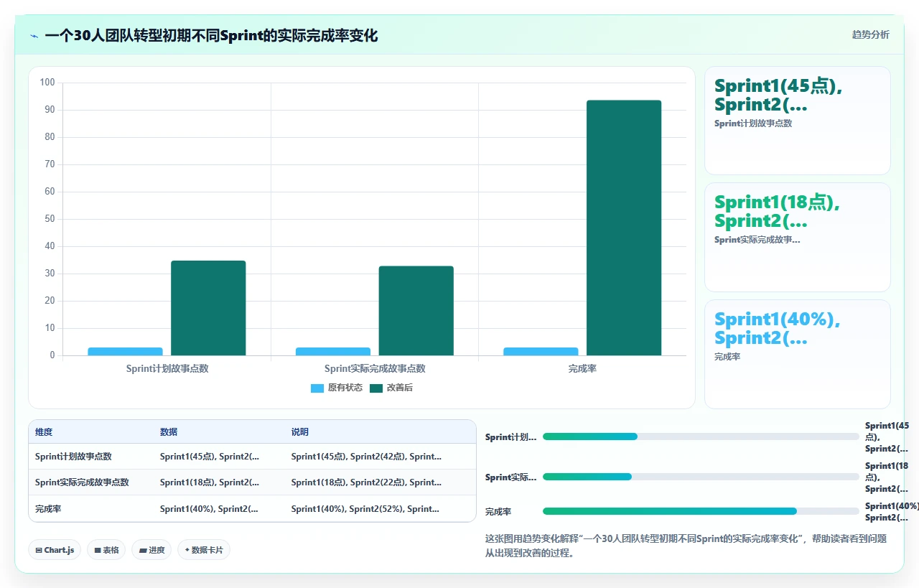Select the 完成率 table row
This screenshot has width=919, height=588.
tap(252, 508)
